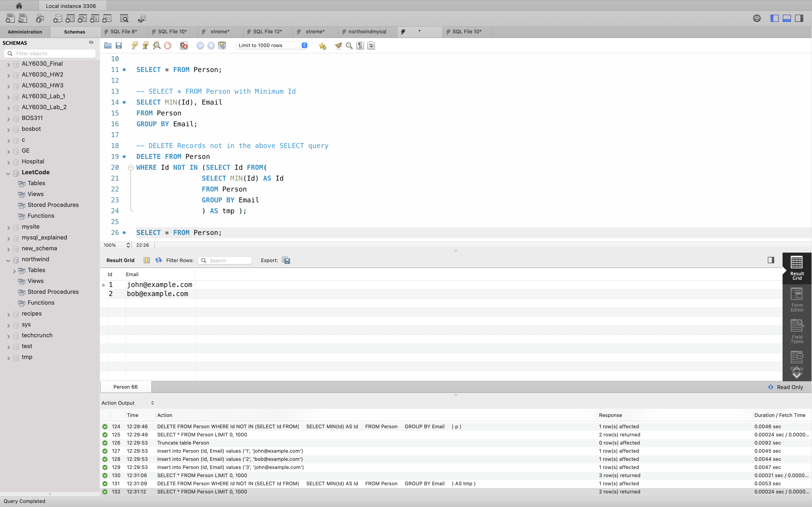Execute the SQL script with lightning icon

(135, 45)
